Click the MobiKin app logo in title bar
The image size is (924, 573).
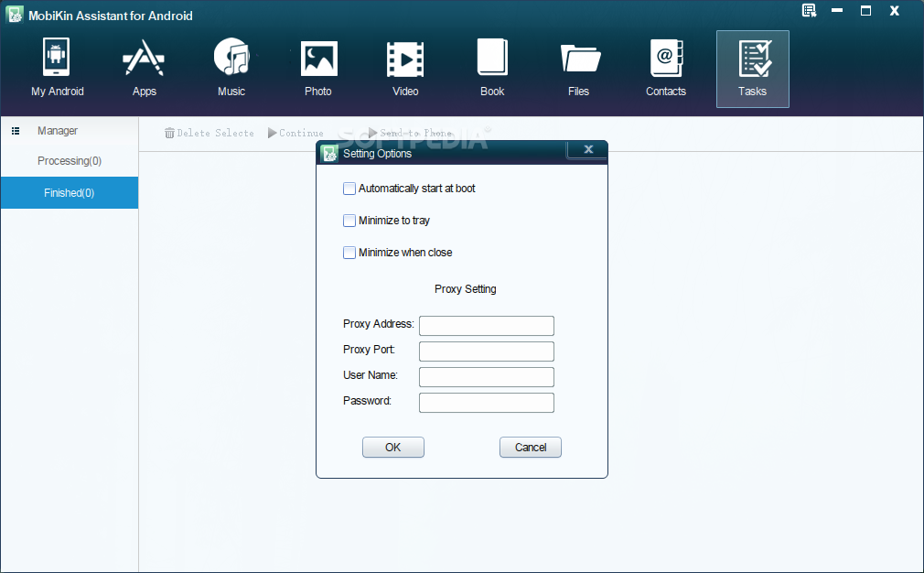(15, 15)
